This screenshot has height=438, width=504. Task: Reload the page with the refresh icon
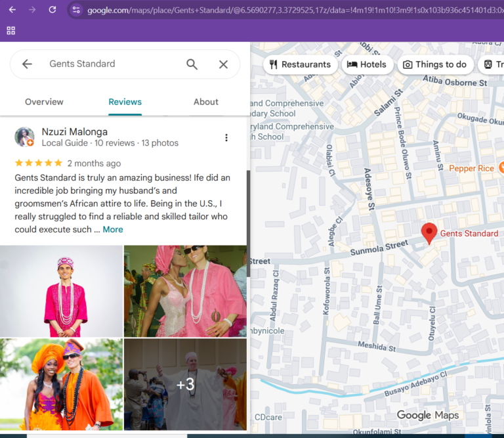click(52, 10)
